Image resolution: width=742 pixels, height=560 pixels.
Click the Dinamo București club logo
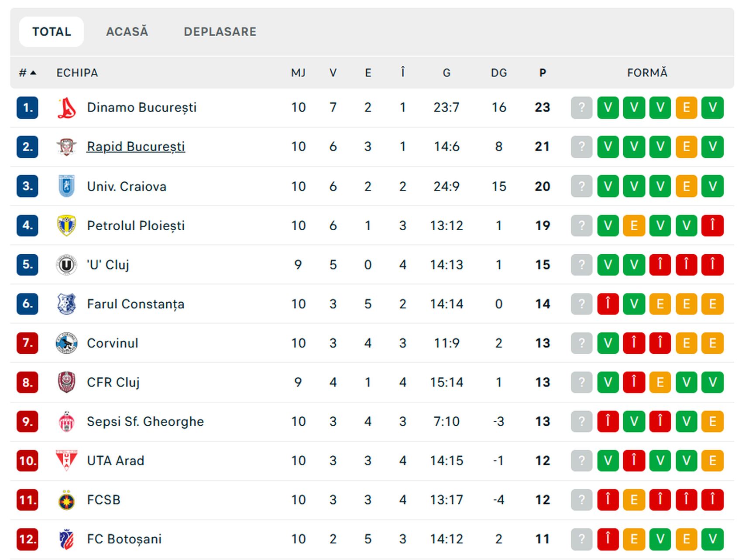pyautogui.click(x=67, y=108)
